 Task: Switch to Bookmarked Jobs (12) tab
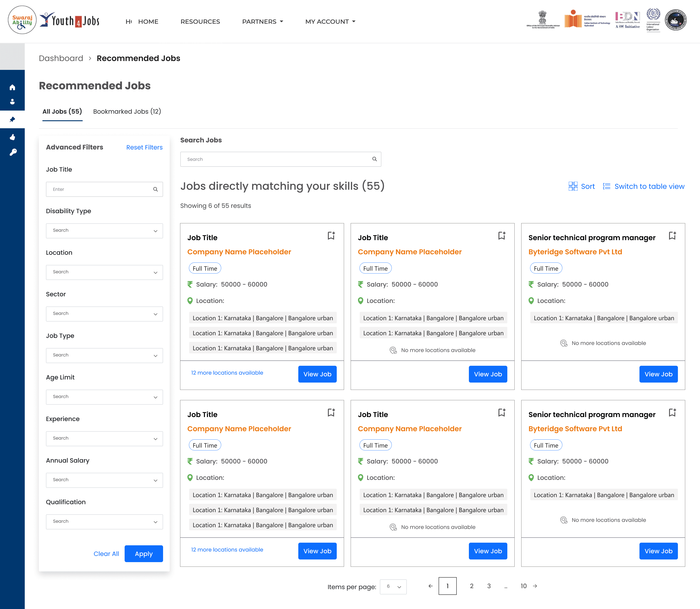coord(127,111)
